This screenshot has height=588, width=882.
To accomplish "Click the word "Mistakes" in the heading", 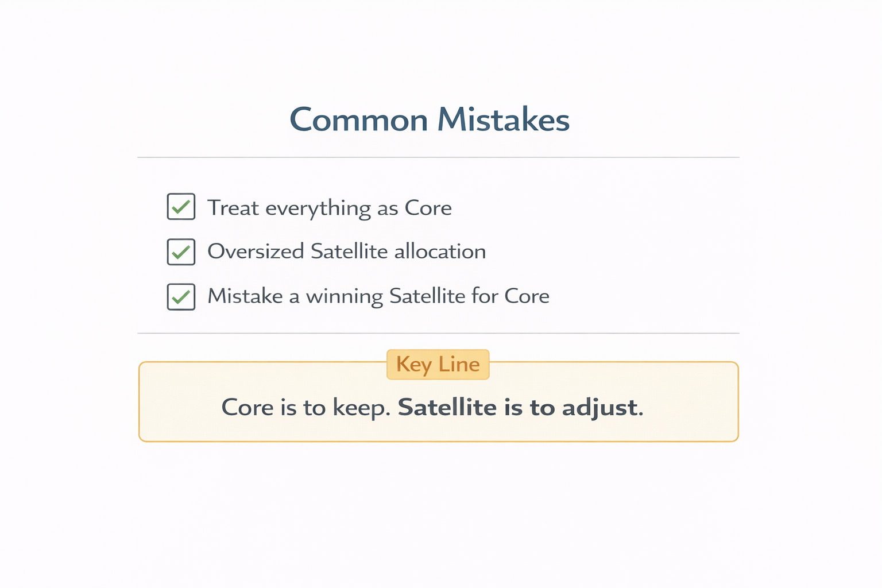I will click(503, 120).
